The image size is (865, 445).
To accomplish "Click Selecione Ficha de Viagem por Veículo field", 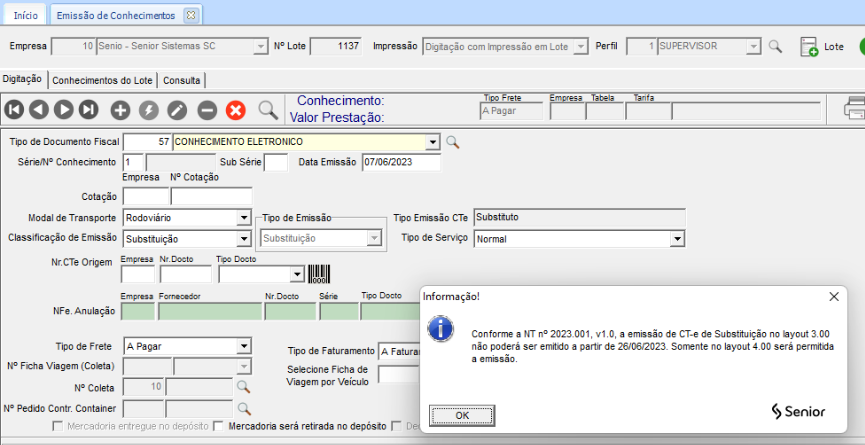I will 399,375.
